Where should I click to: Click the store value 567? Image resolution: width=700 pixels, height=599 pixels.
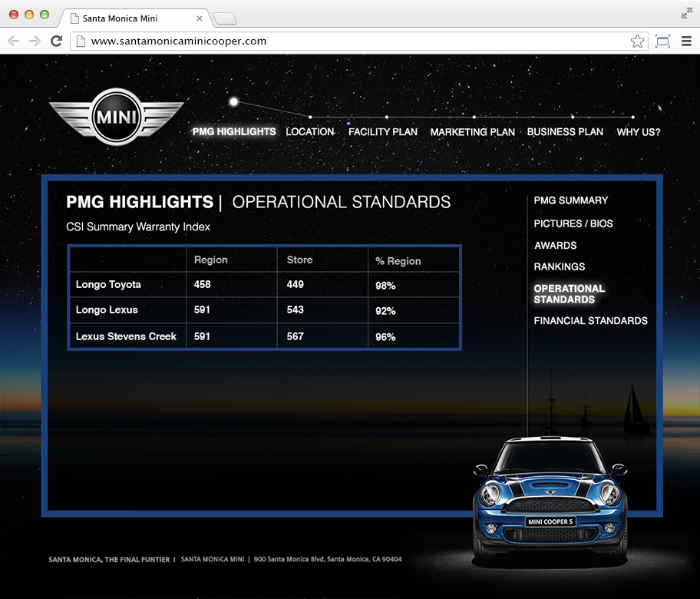pos(295,336)
